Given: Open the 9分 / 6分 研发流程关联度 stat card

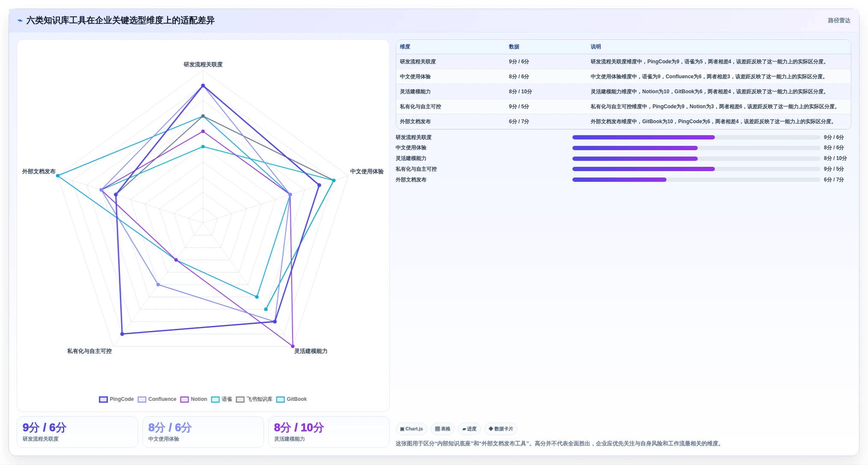Looking at the screenshot, I should [77, 432].
